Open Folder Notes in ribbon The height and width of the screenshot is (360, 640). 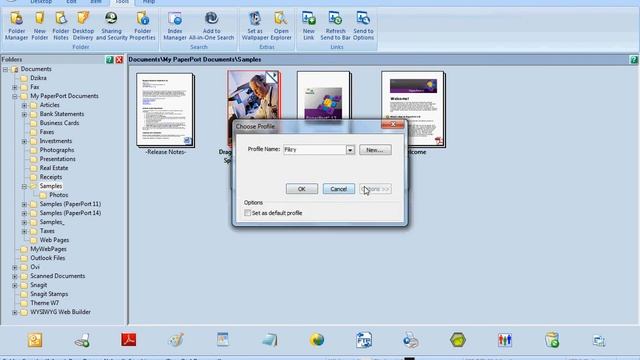point(61,26)
